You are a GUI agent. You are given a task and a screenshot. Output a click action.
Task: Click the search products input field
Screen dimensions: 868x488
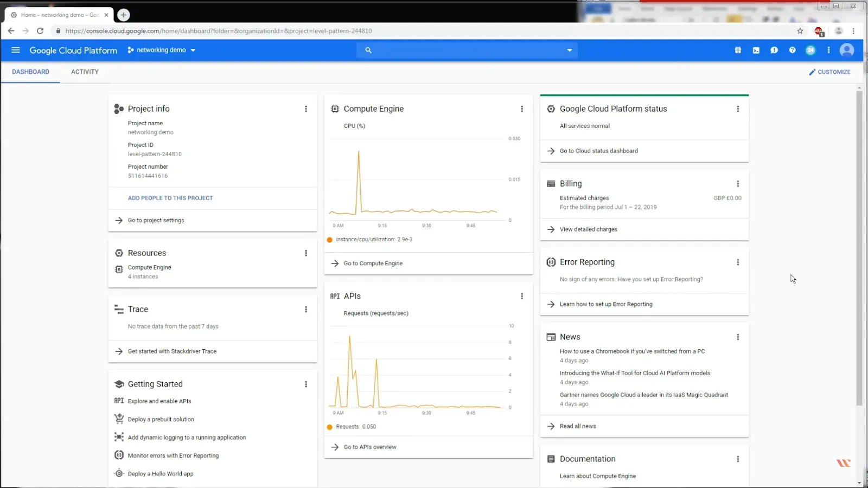[467, 50]
